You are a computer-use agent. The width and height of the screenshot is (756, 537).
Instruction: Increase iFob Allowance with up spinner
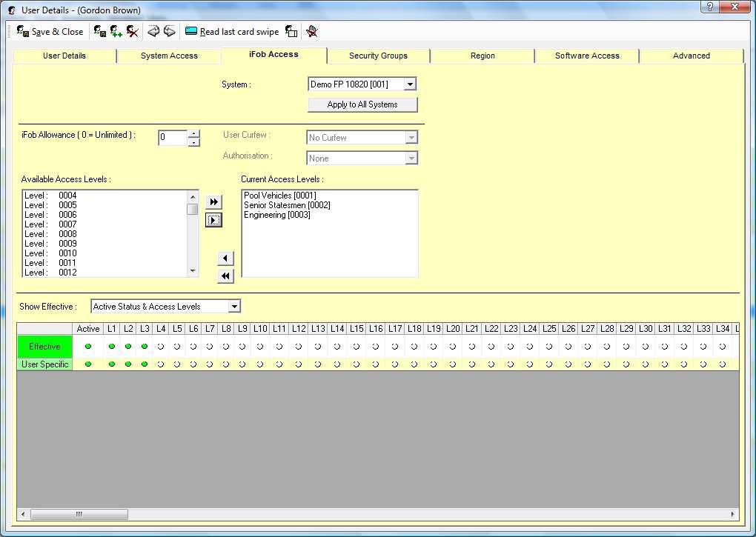point(193,133)
